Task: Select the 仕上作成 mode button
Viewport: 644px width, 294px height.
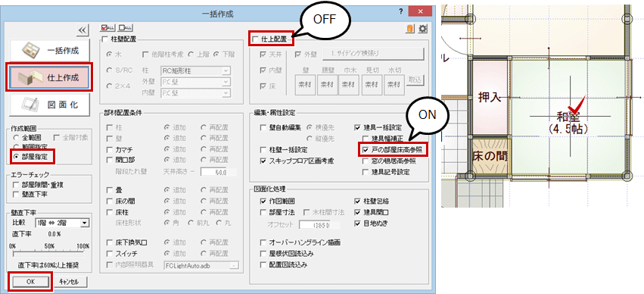Action: pyautogui.click(x=49, y=77)
